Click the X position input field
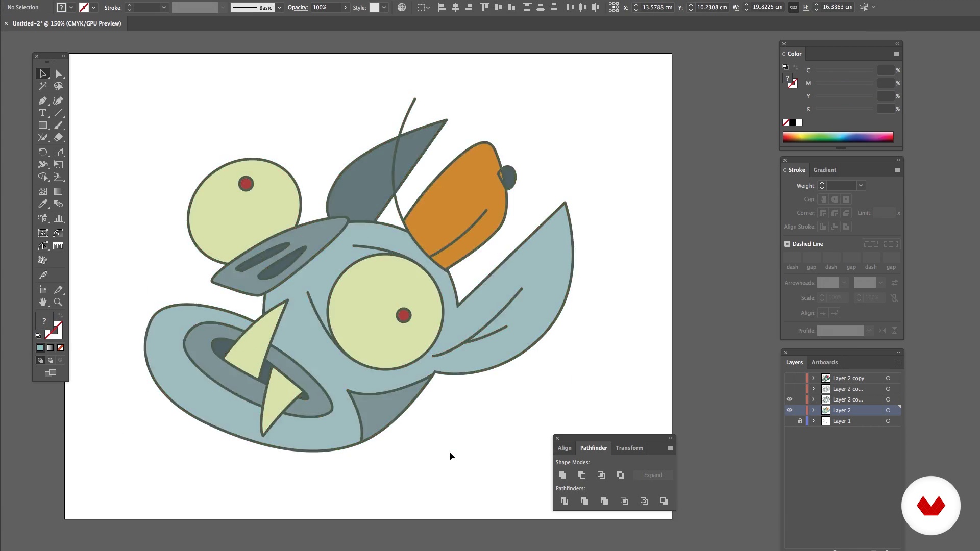980x551 pixels. (657, 7)
